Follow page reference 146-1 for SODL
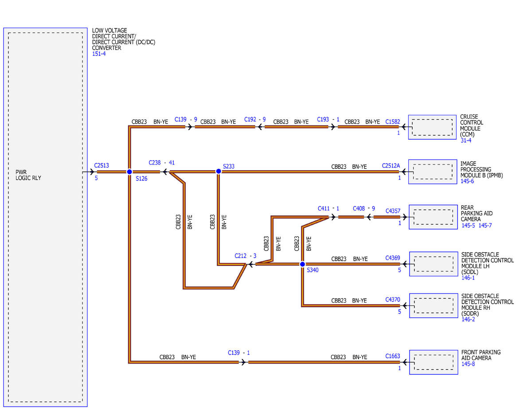This screenshot has width=532, height=411. click(468, 278)
